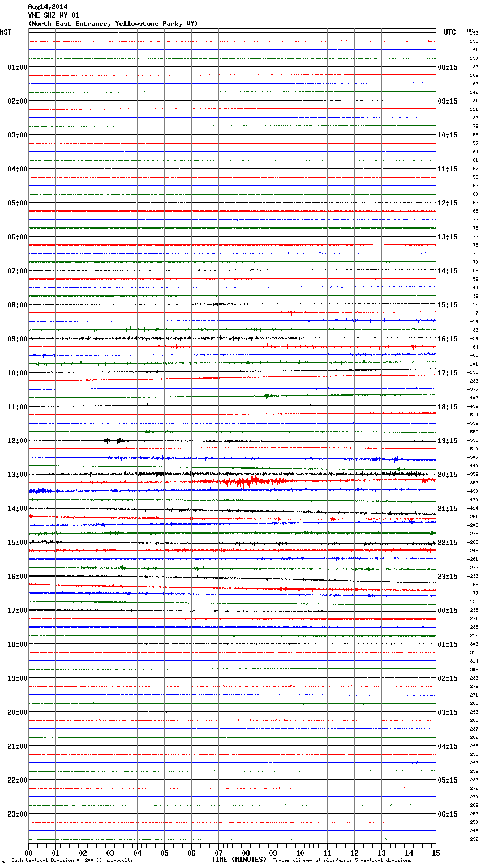Click the 16:15 UTC label
The image size is (481, 868).
[x=448, y=339]
